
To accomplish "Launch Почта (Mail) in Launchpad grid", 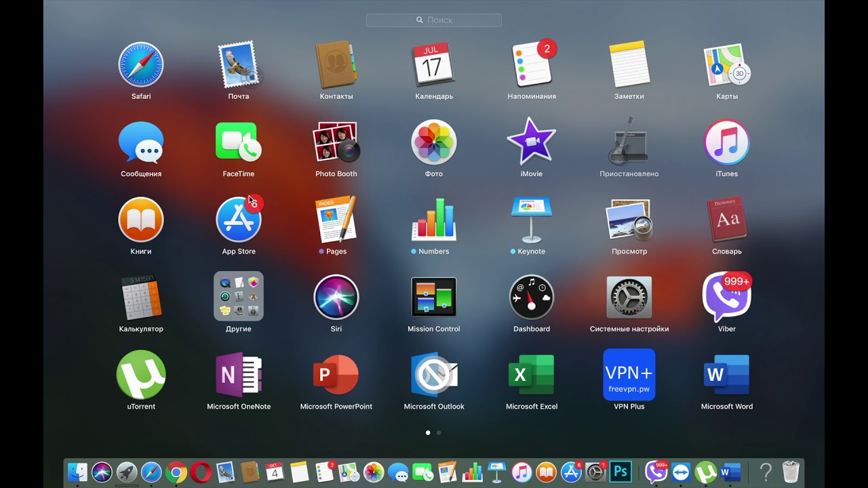I will 239,65.
